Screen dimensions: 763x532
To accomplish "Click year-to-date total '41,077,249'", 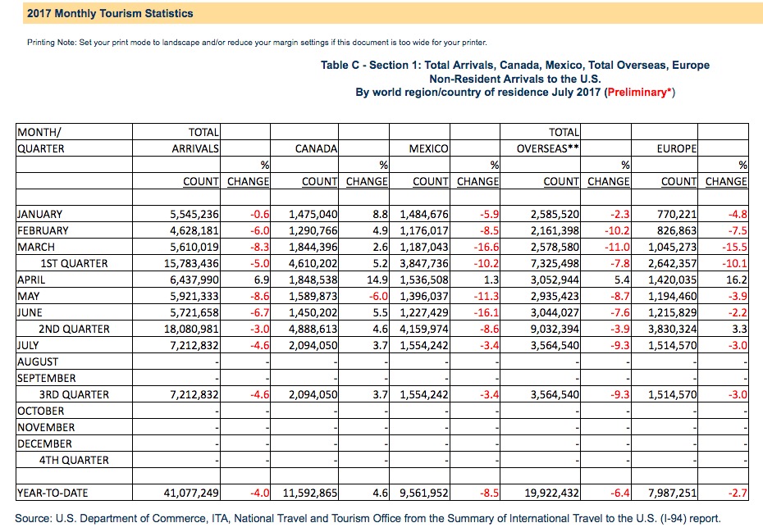I will click(192, 493).
